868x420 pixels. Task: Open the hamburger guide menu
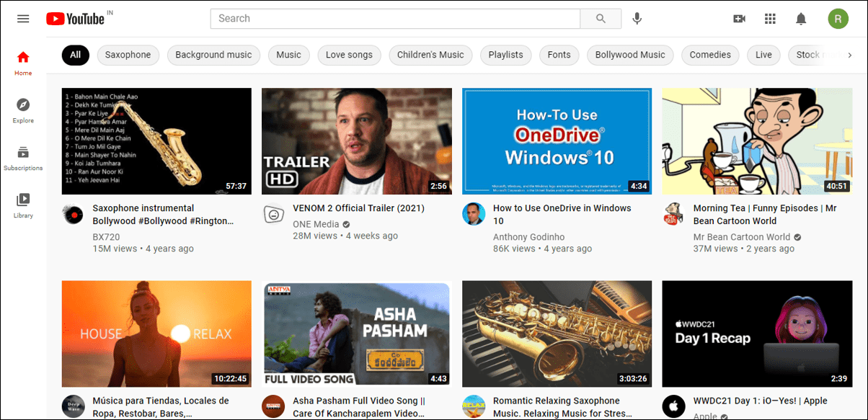click(23, 19)
